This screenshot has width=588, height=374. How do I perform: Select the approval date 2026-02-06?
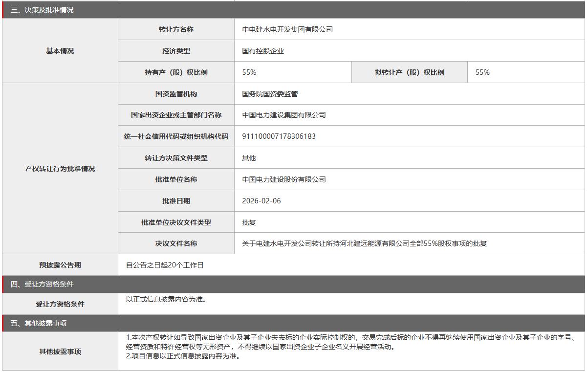(261, 201)
